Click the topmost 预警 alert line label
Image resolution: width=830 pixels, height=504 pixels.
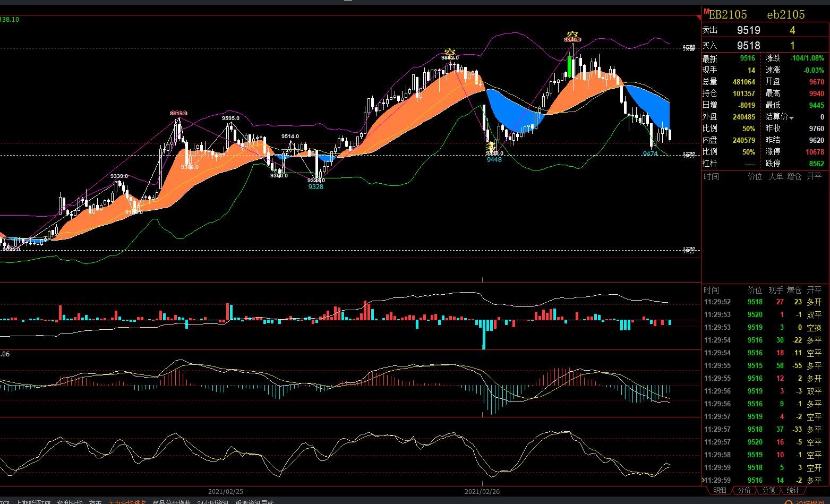689,48
